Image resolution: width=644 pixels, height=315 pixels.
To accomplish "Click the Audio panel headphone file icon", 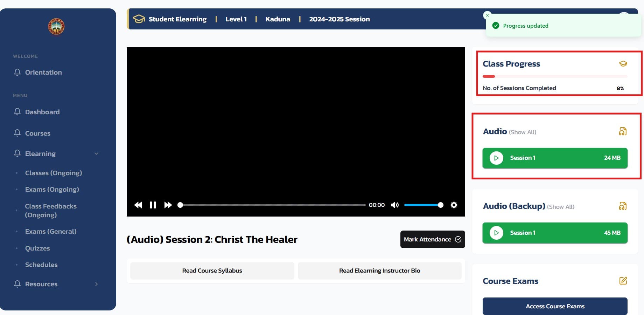I will (623, 131).
